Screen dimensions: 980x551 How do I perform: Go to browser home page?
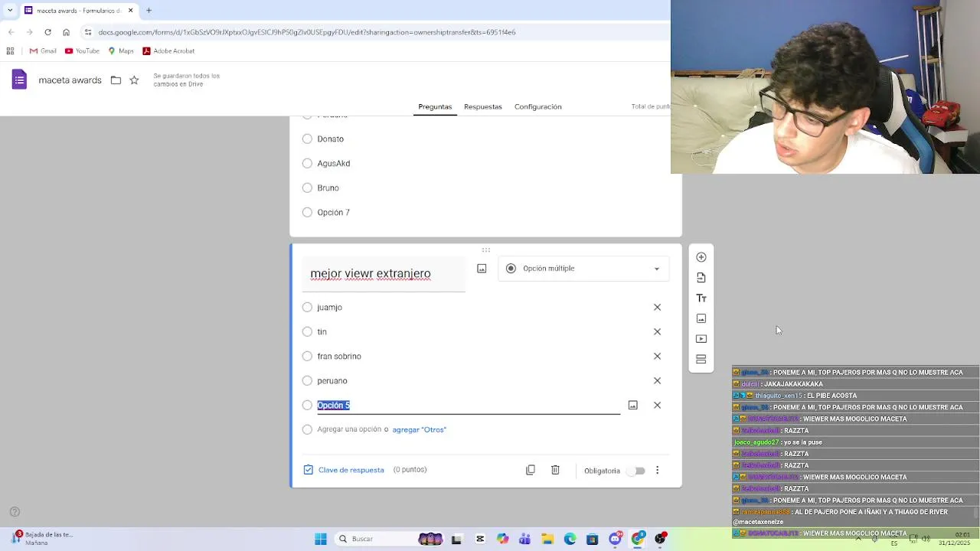66,32
